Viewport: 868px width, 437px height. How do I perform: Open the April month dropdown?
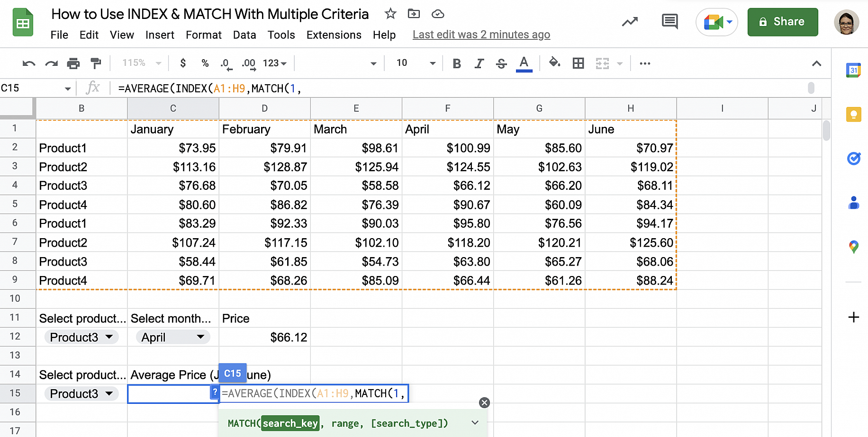173,337
